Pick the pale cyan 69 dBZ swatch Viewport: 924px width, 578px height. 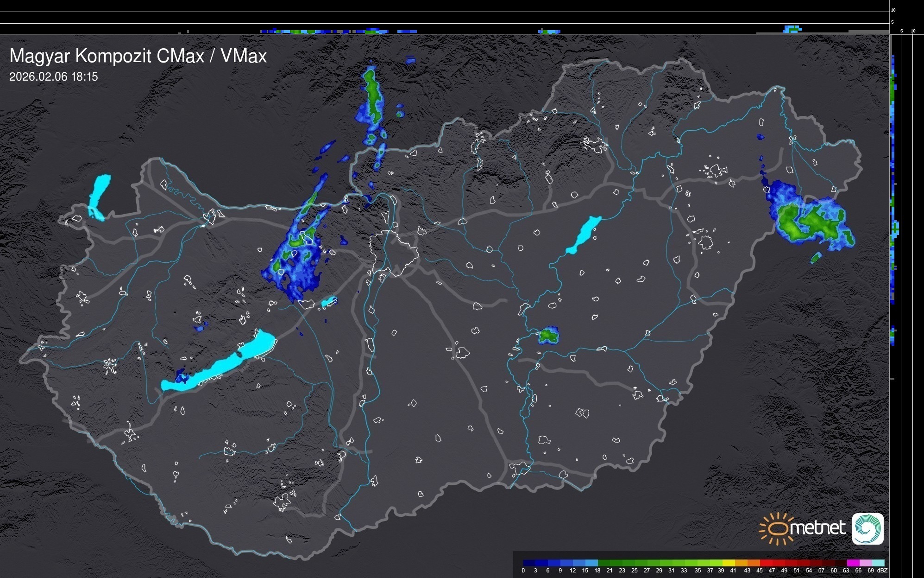point(878,563)
